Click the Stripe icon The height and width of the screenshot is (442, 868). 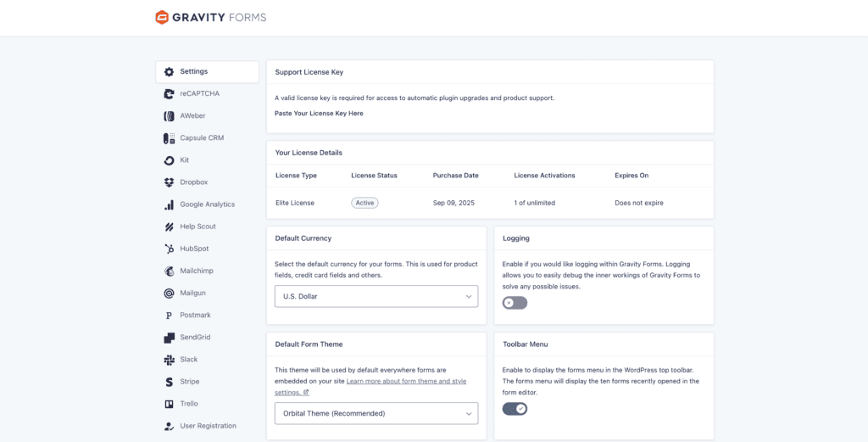pos(169,382)
